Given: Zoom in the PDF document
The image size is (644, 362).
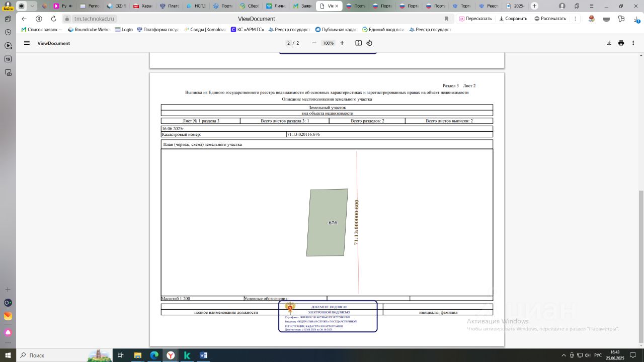Looking at the screenshot, I should pos(342,43).
